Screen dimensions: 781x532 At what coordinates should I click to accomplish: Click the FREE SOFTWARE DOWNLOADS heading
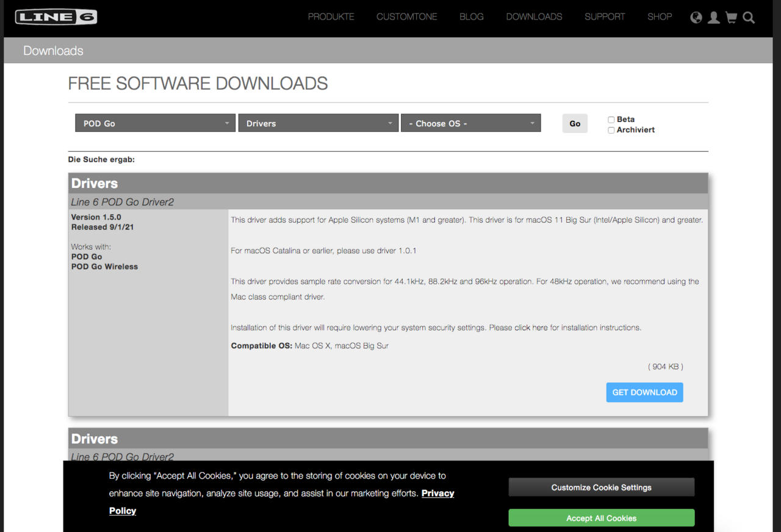tap(198, 84)
